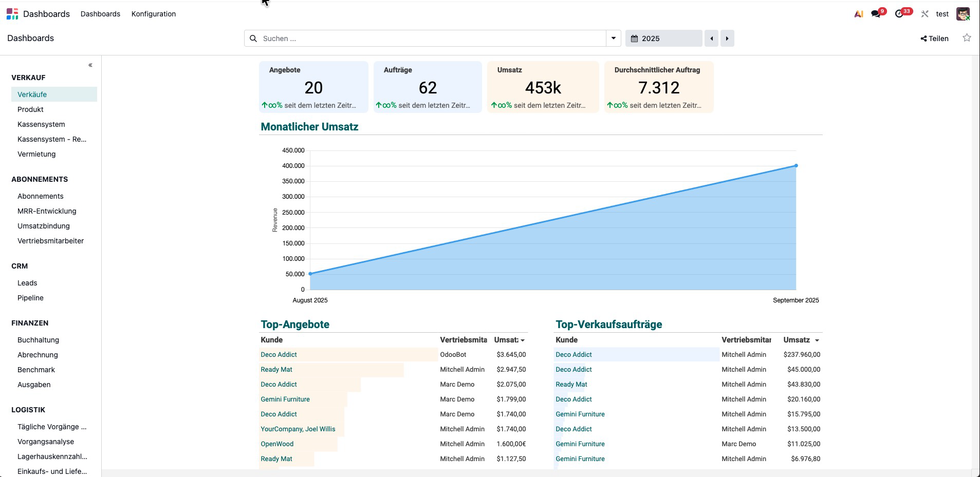Select Pipeline dashboard in CRM section
The height and width of the screenshot is (477, 980).
click(30, 298)
